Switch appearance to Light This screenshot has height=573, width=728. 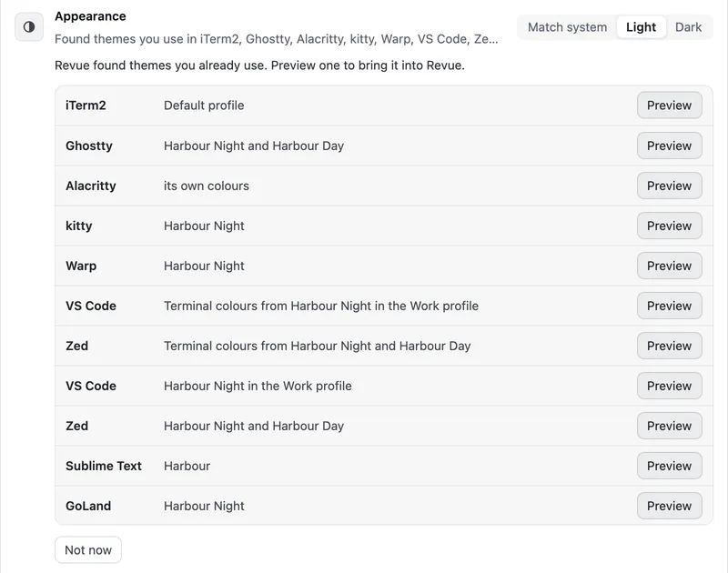click(x=641, y=27)
